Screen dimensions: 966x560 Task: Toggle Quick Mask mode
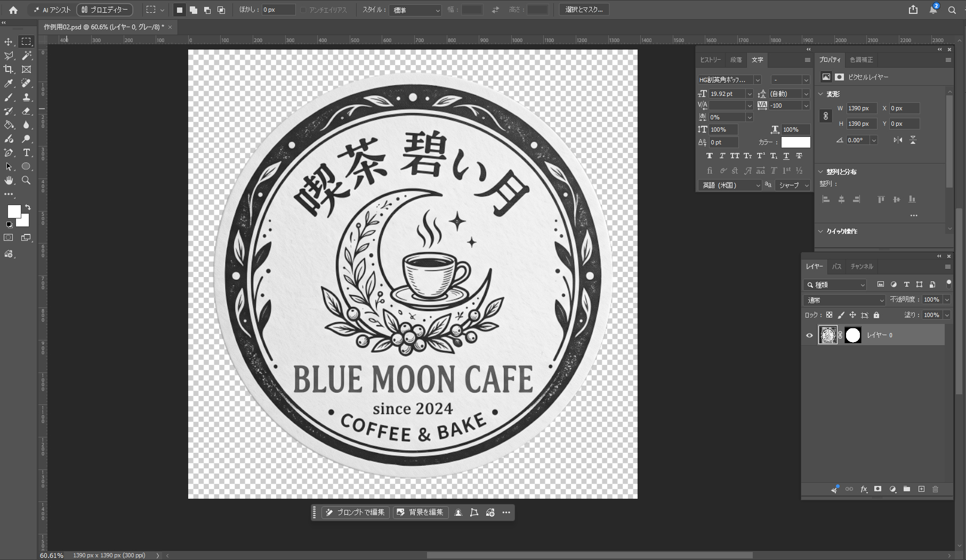(9, 238)
